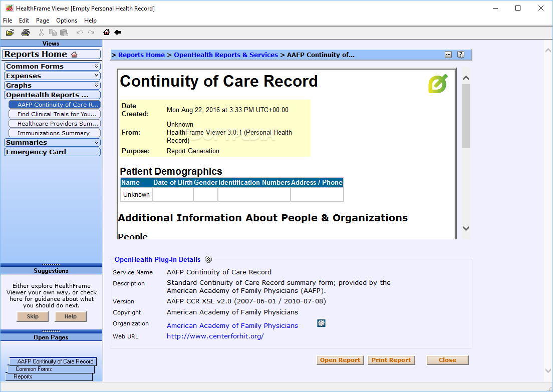
Task: Click the Undo arrow icon
Action: click(x=80, y=33)
